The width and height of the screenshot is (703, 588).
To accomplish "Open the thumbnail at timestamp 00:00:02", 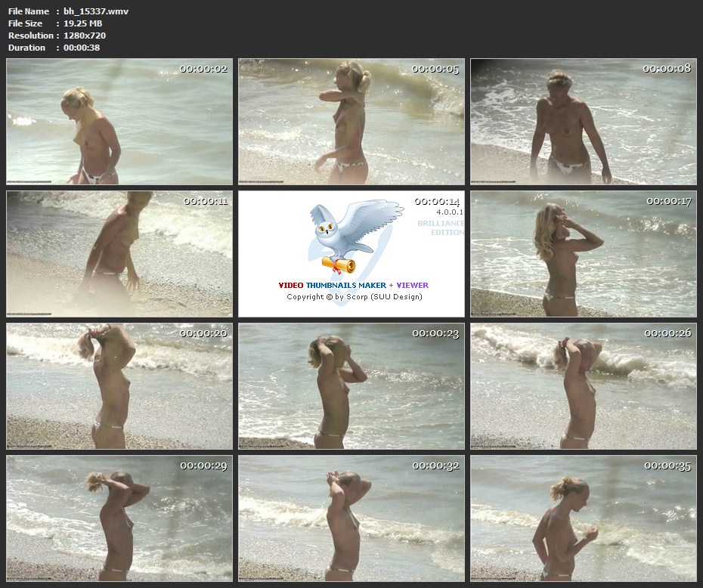I will tap(119, 122).
